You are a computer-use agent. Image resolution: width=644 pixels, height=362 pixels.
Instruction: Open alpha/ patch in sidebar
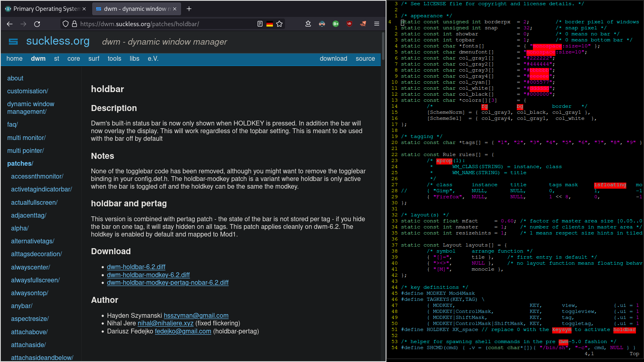click(20, 228)
